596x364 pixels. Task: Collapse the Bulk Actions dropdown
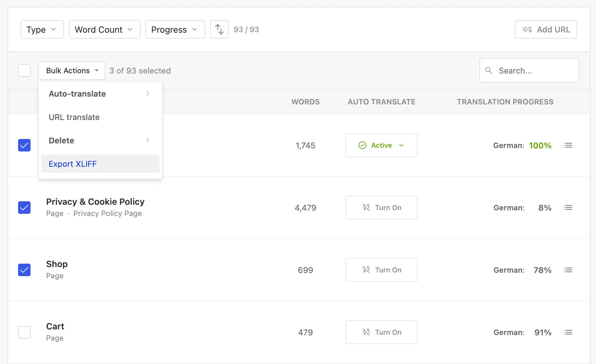pos(72,70)
